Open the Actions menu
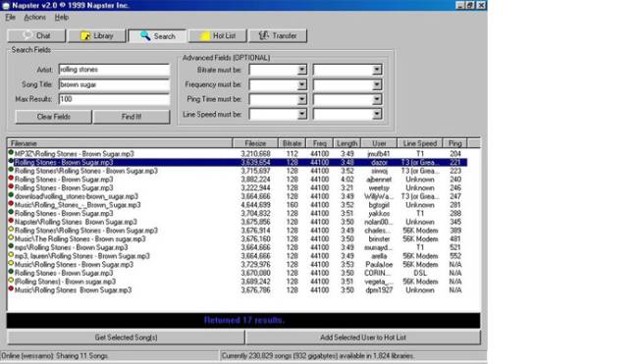This screenshot has height=364, width=638. click(x=34, y=18)
